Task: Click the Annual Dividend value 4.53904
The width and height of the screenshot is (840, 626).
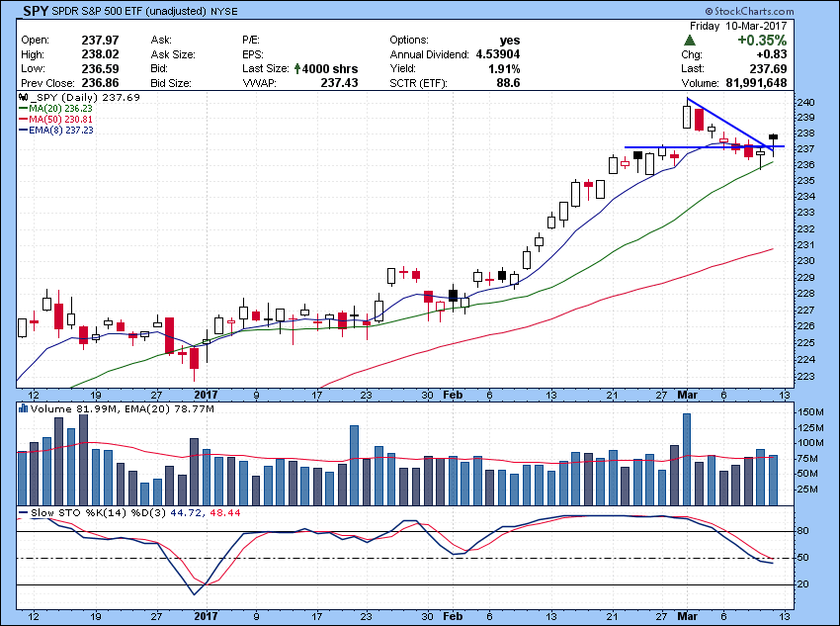Action: tap(498, 54)
